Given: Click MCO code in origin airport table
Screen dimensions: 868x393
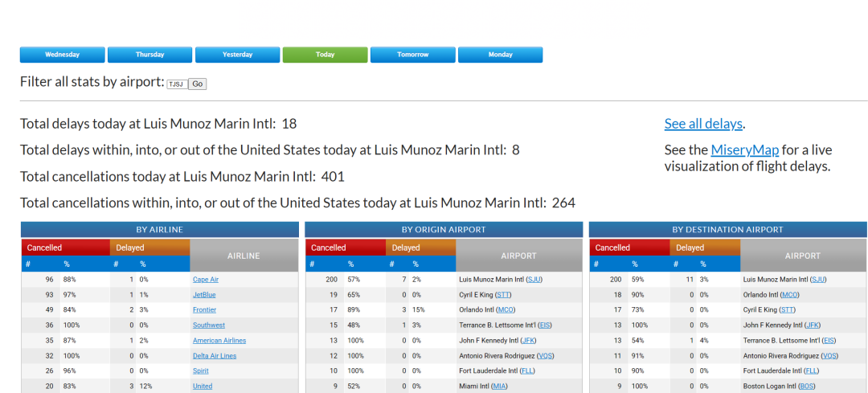Looking at the screenshot, I should point(506,310).
